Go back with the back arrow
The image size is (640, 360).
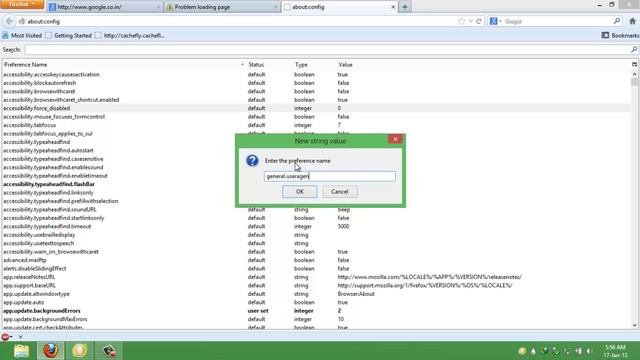tap(9, 21)
